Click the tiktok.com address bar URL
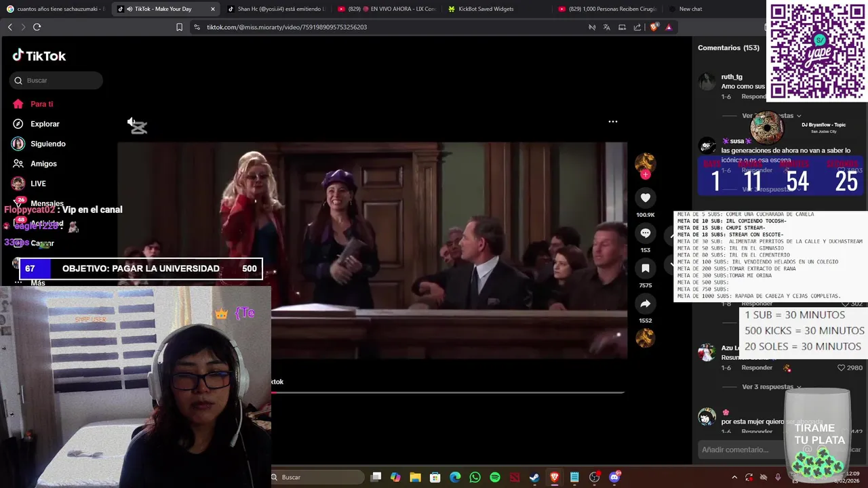Screen dimensions: 868x488 [x=287, y=27]
